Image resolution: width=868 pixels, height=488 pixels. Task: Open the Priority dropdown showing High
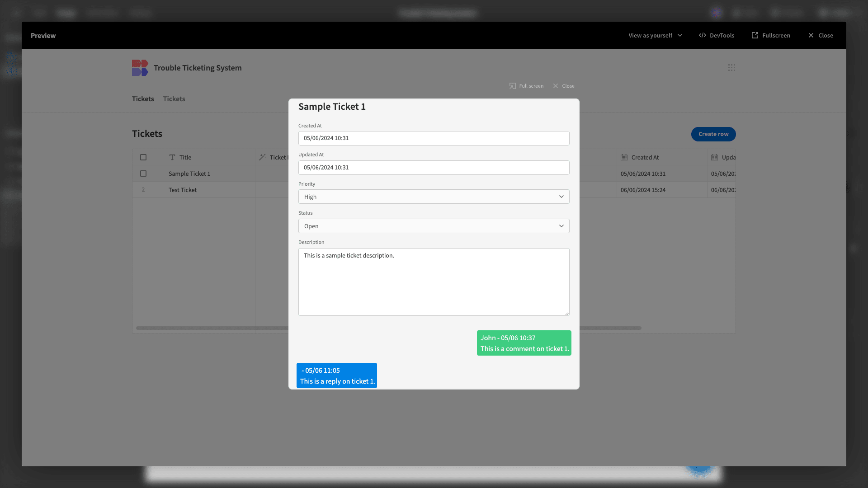pos(434,197)
